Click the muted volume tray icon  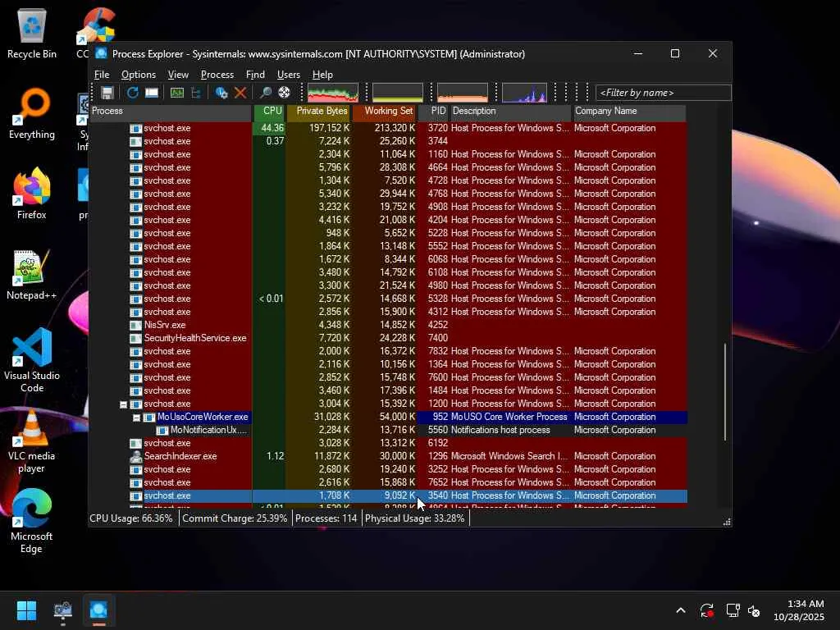pos(754,610)
